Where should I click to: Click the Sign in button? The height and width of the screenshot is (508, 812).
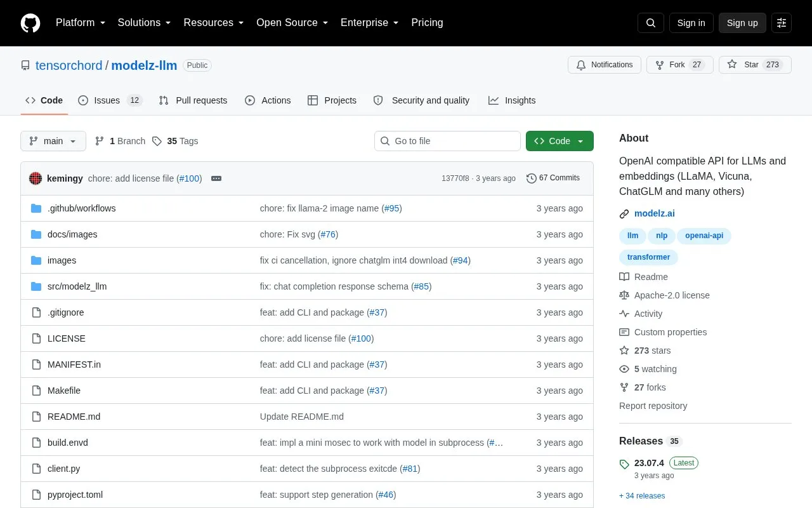coord(691,23)
